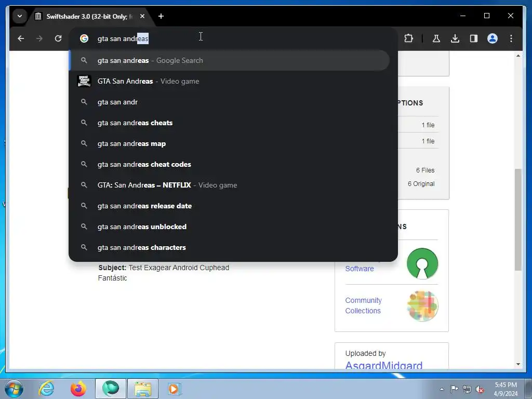Click the green open source software logo
Image resolution: width=532 pixels, height=399 pixels.
pyautogui.click(x=422, y=263)
